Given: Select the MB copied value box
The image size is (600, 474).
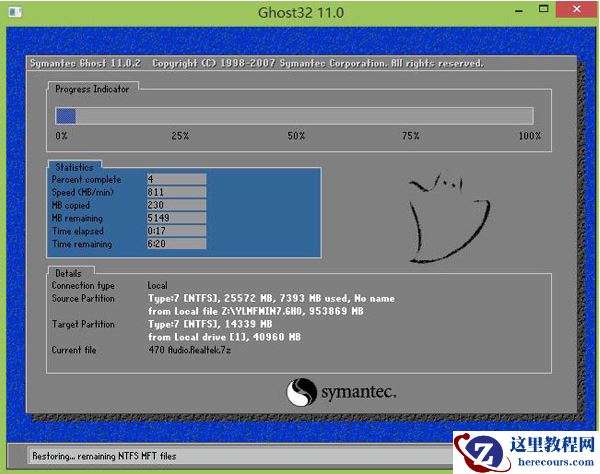Looking at the screenshot, I should (176, 205).
